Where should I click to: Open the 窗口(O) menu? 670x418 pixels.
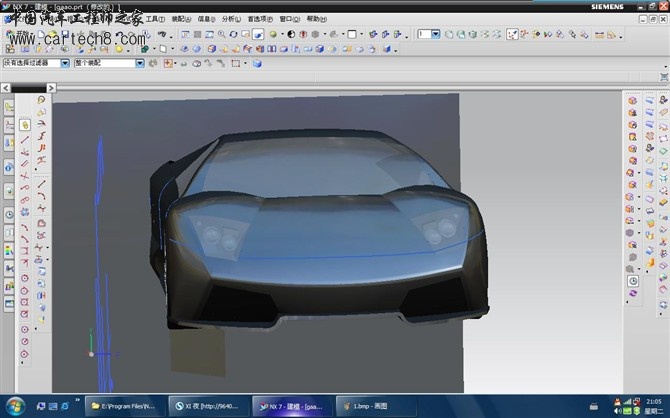tap(289, 19)
